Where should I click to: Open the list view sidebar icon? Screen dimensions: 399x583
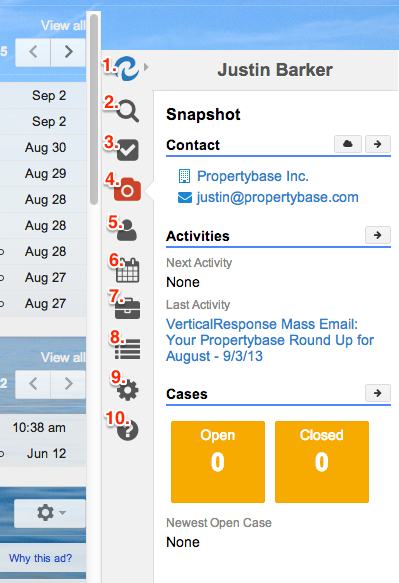pyautogui.click(x=128, y=349)
